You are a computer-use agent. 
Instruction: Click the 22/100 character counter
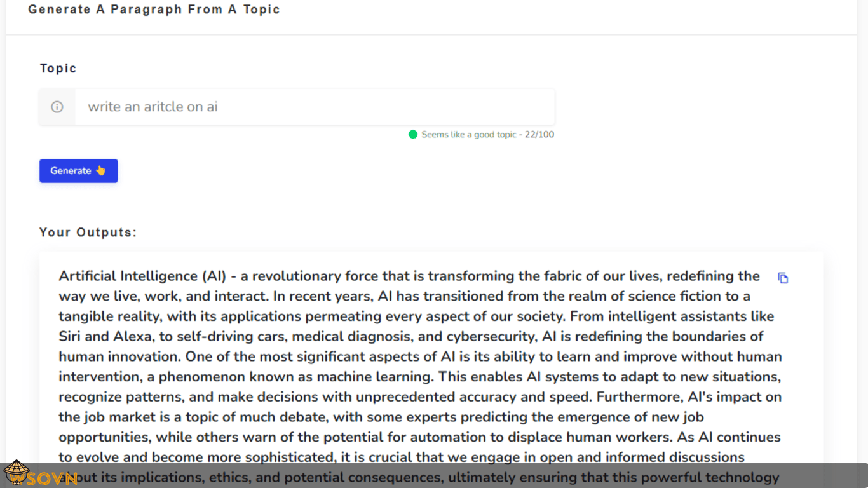pyautogui.click(x=539, y=134)
